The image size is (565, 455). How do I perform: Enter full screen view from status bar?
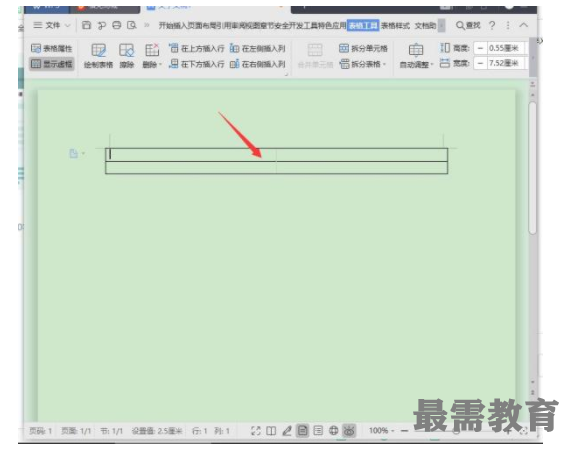coord(255,431)
